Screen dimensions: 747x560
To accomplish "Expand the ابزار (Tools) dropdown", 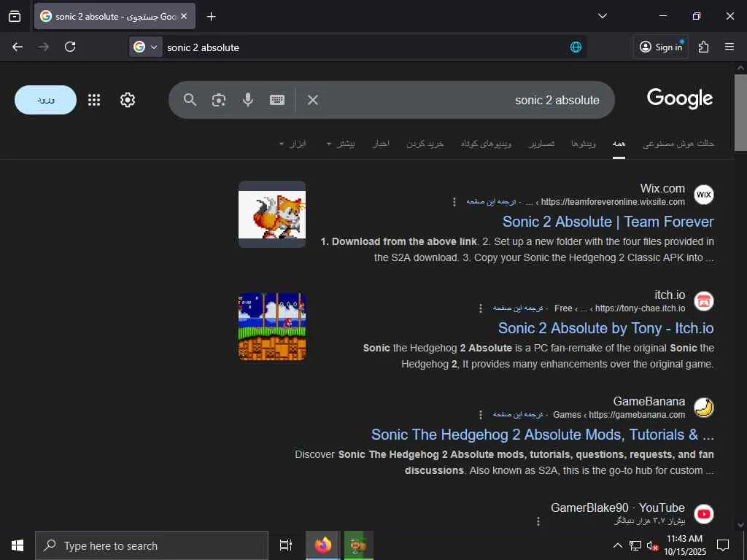I will tap(293, 144).
